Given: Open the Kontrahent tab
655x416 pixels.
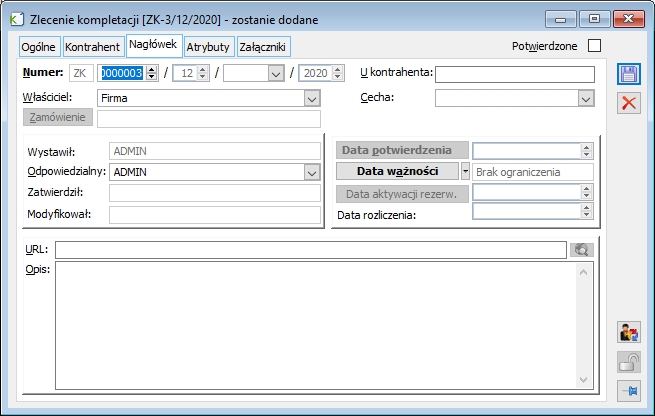Looking at the screenshot, I should [x=92, y=47].
